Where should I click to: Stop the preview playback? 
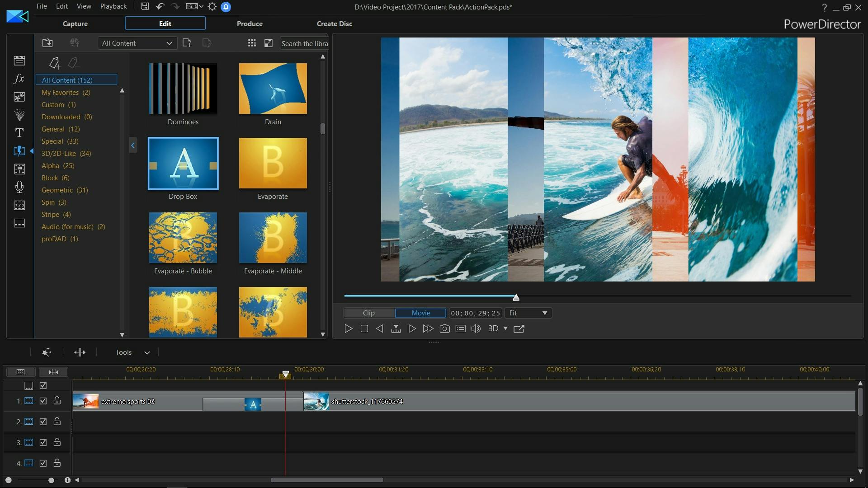pos(364,329)
